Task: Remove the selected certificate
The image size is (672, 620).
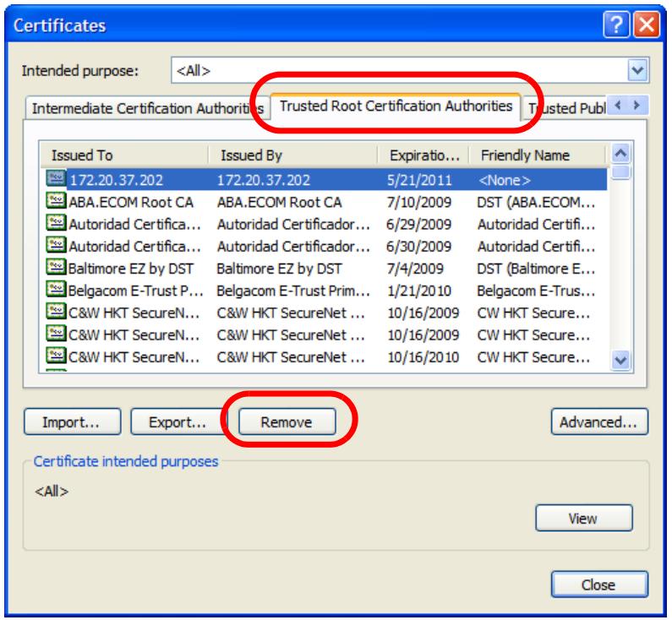Action: pyautogui.click(x=287, y=421)
